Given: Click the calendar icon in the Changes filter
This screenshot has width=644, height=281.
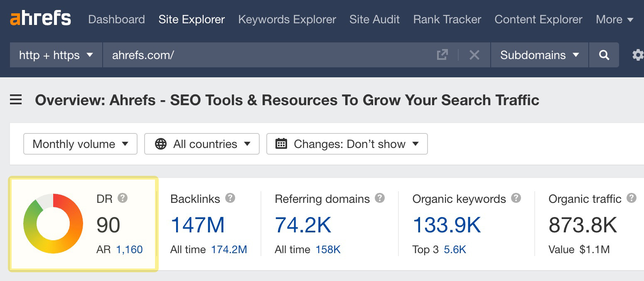Looking at the screenshot, I should 282,143.
